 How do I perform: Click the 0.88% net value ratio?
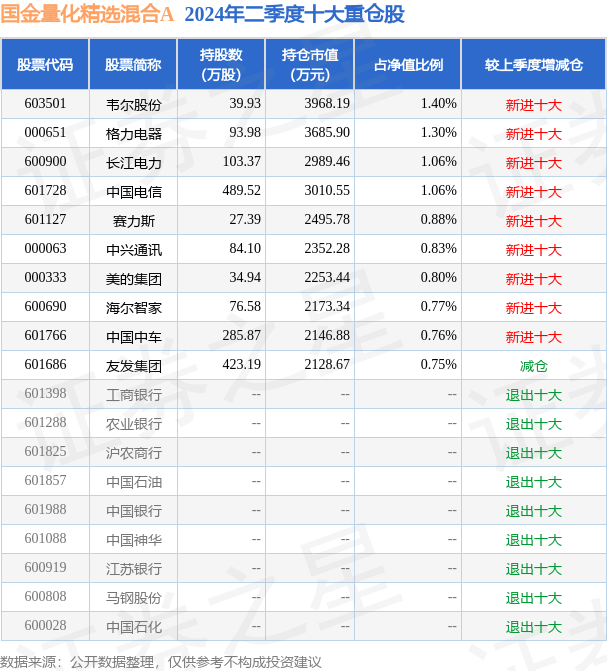(438, 220)
